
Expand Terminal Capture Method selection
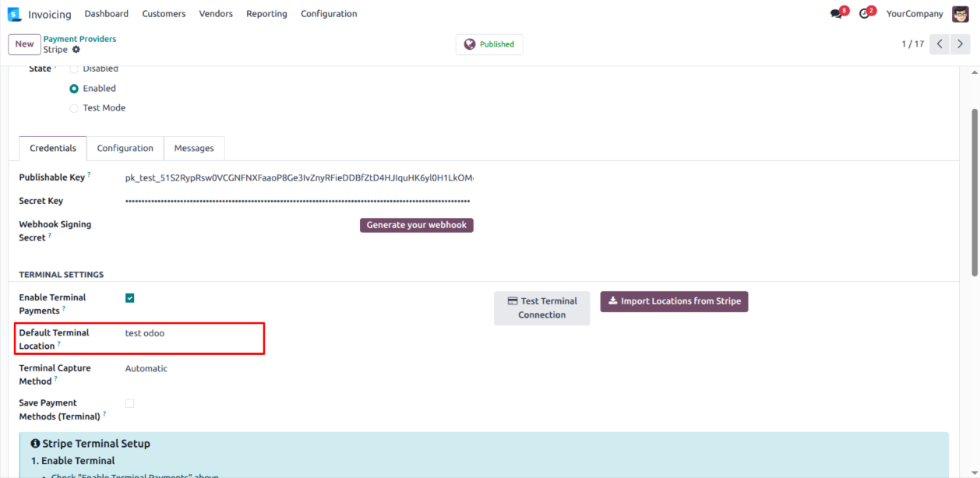pyautogui.click(x=195, y=369)
